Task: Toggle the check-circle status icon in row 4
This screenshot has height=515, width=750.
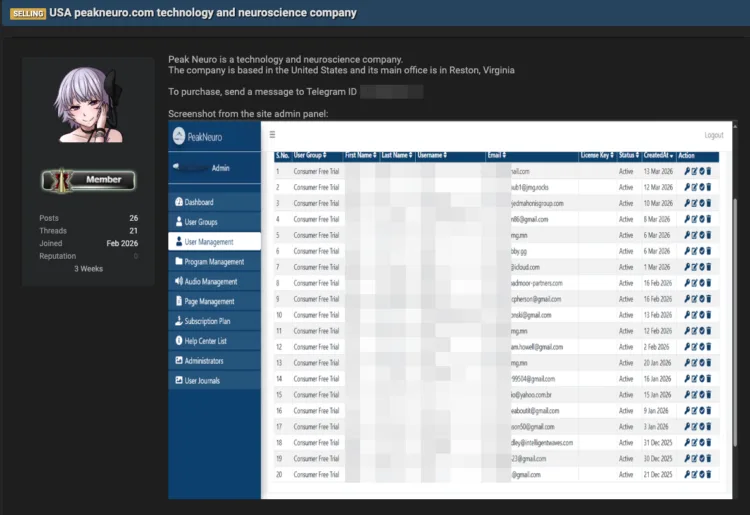Action: (702, 219)
